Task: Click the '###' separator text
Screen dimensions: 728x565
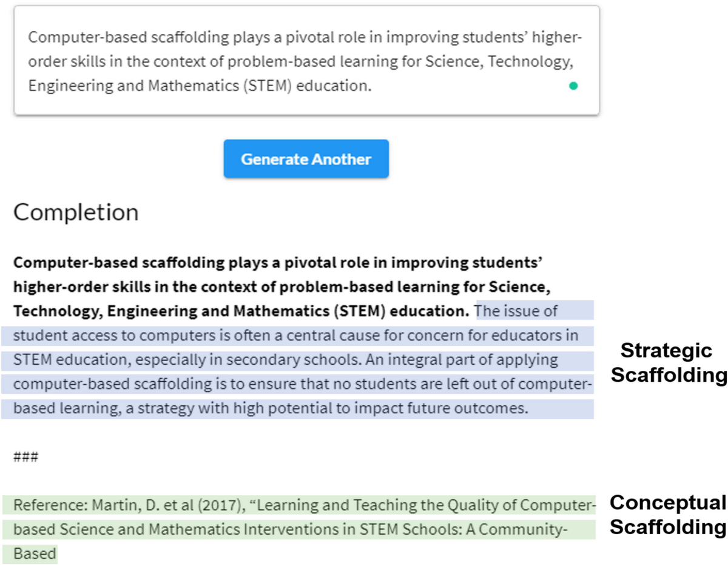Action: click(x=25, y=457)
